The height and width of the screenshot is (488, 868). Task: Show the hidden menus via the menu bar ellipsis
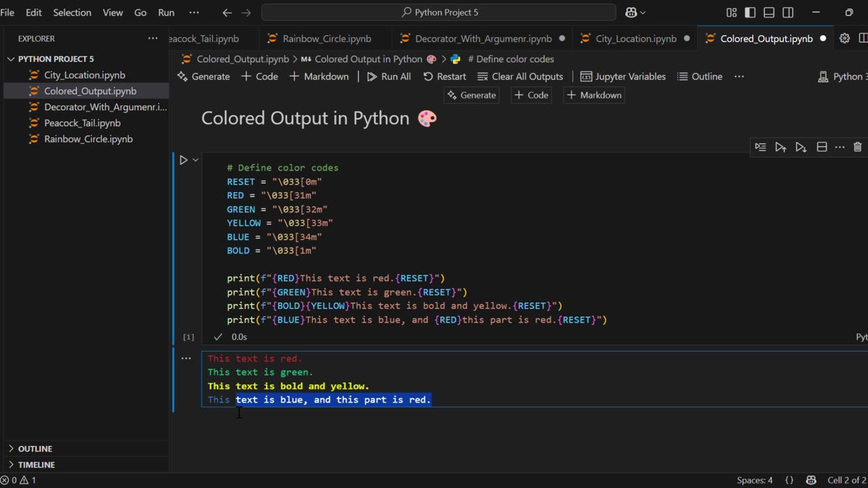194,12
